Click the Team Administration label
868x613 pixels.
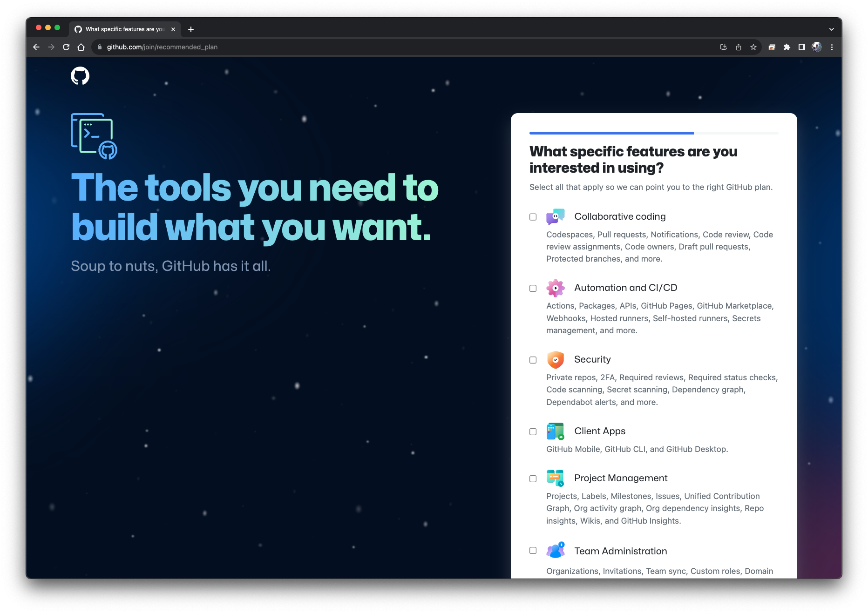[x=620, y=551]
